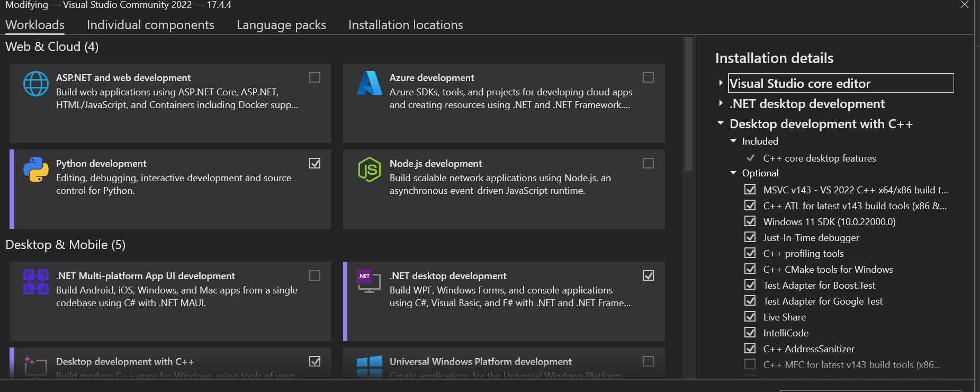Open the Language packs tab

[281, 25]
